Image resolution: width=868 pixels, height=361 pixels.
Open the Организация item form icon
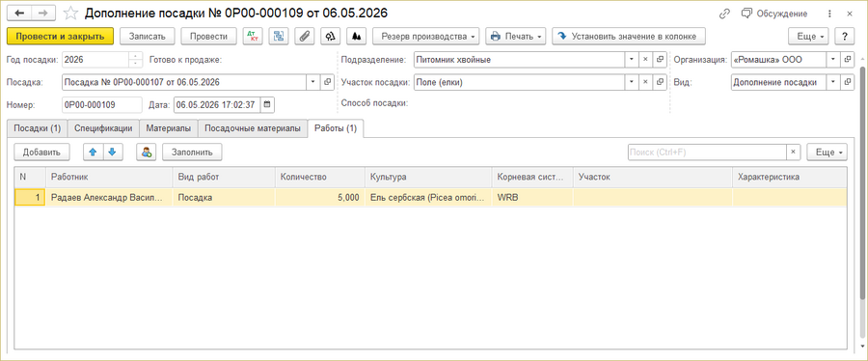(x=848, y=59)
